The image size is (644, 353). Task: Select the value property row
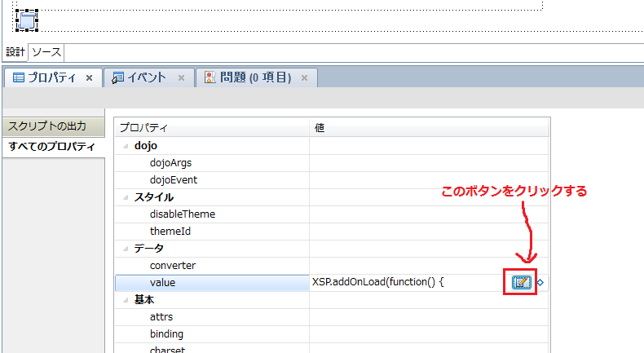(212, 283)
